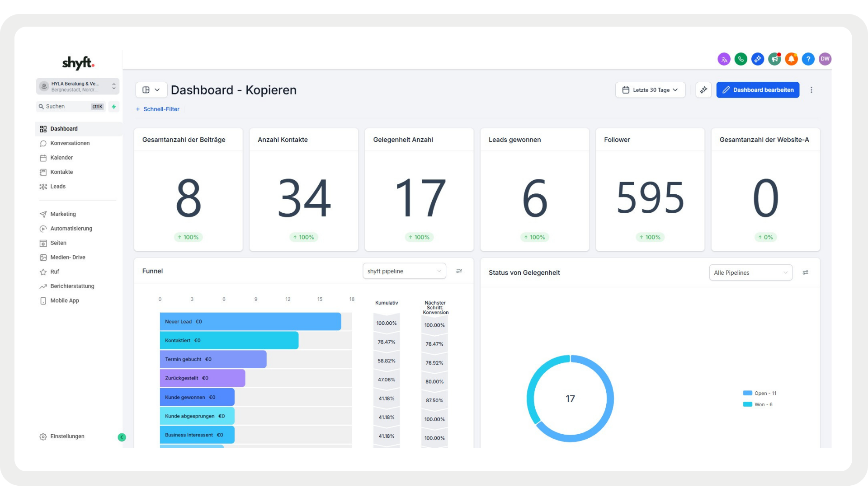Select Kontakte in the sidebar

pyautogui.click(x=61, y=172)
